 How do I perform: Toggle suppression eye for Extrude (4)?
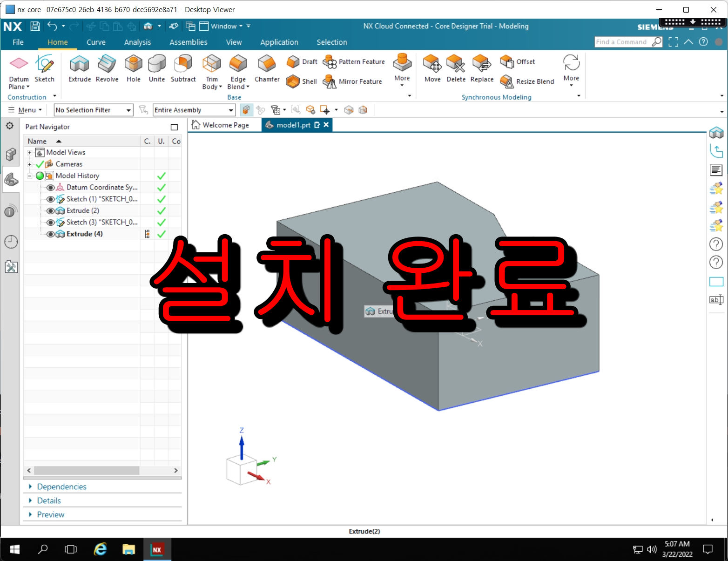click(x=50, y=234)
